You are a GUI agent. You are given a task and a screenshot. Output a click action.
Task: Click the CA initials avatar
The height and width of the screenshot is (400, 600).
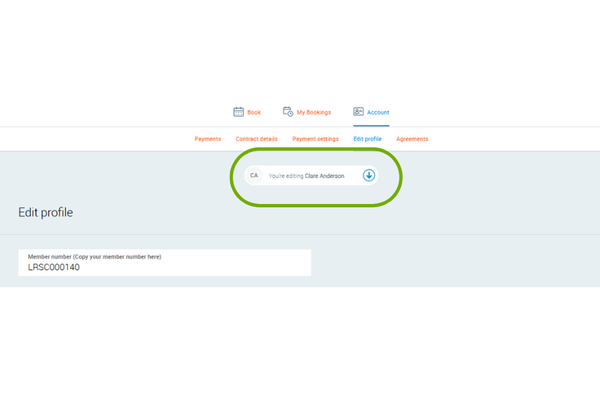point(254,175)
